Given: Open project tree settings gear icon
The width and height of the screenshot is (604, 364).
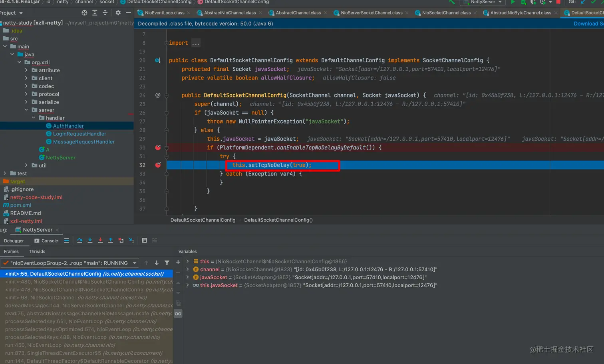Looking at the screenshot, I should pyautogui.click(x=118, y=13).
